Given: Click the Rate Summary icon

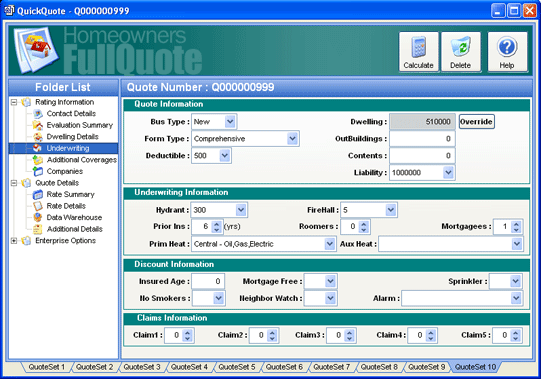Looking at the screenshot, I should click(x=38, y=194).
